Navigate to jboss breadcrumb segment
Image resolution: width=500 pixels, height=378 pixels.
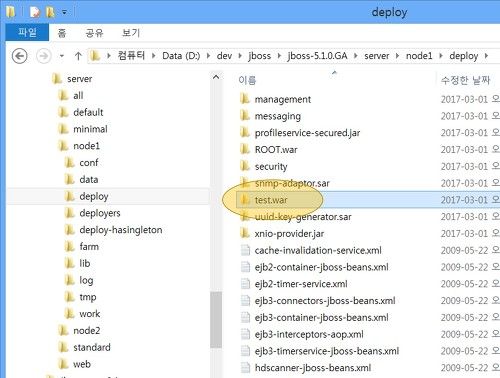tap(259, 56)
